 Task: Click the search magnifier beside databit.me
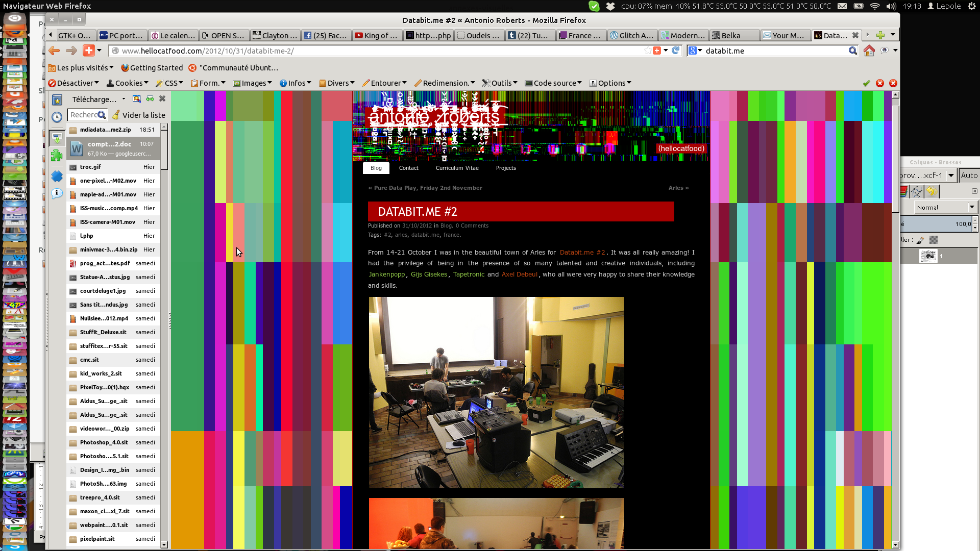(852, 51)
